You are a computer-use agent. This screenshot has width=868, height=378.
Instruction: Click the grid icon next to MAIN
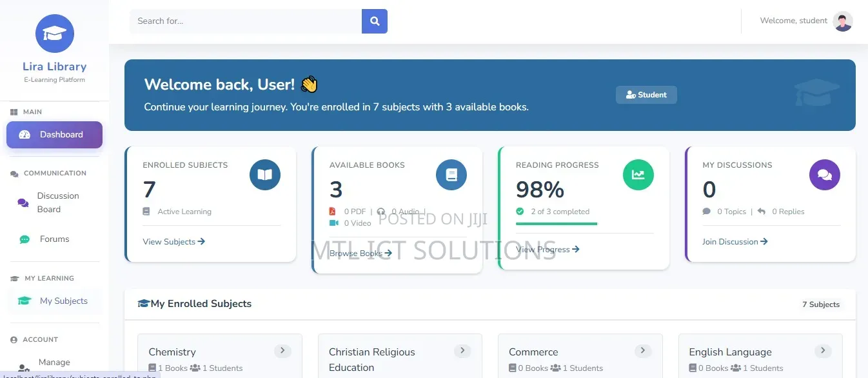pyautogui.click(x=14, y=112)
